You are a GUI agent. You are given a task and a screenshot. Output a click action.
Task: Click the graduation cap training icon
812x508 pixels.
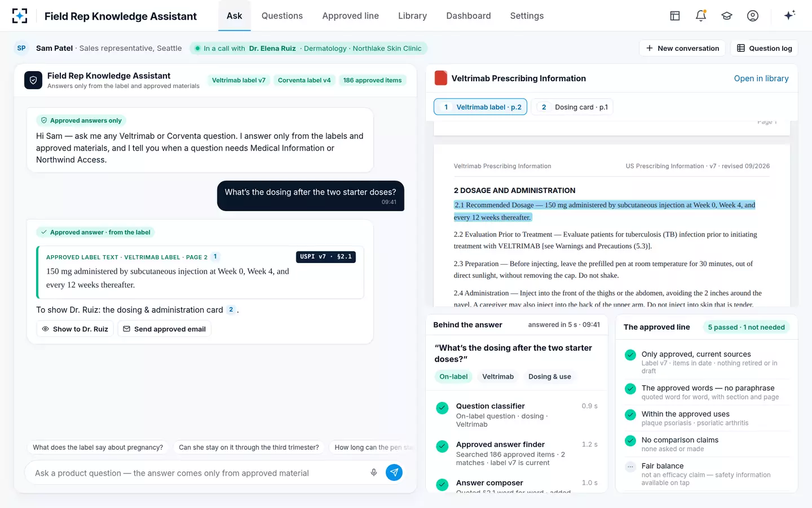[727, 16]
